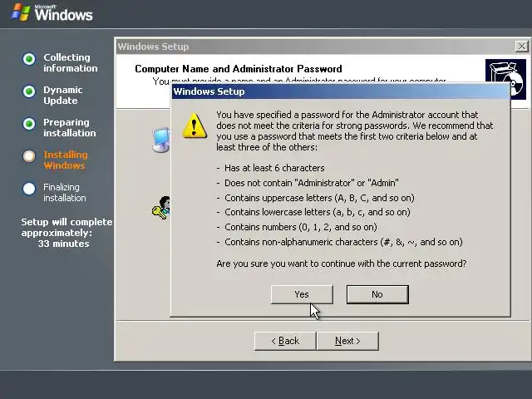Click the 'Collecting information' label
Viewport: 532px width, 399px height.
click(70, 63)
